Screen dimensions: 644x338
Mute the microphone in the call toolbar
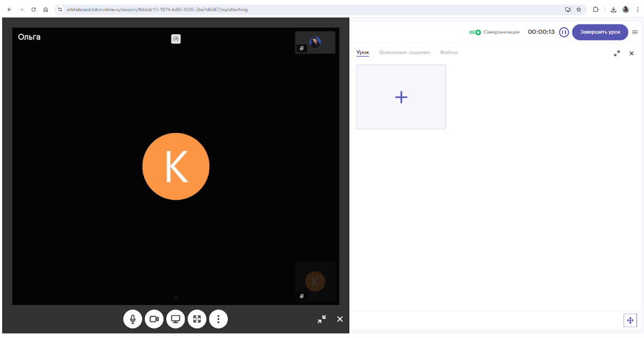(133, 319)
